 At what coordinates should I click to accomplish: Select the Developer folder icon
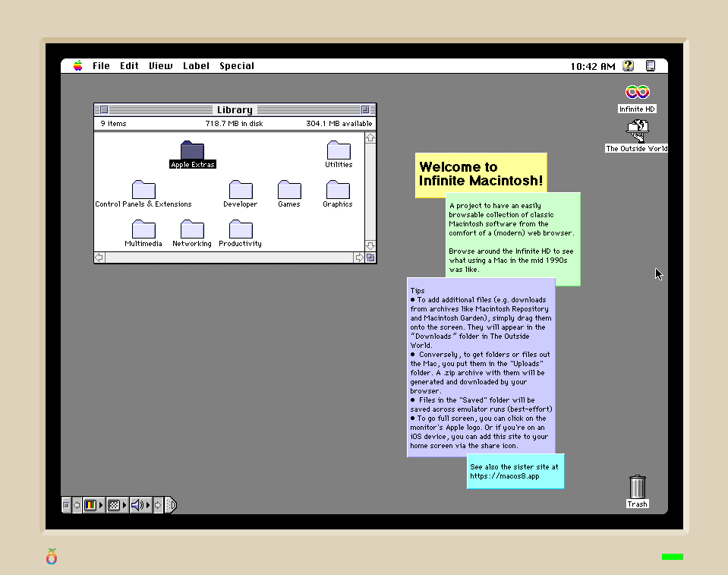click(241, 189)
